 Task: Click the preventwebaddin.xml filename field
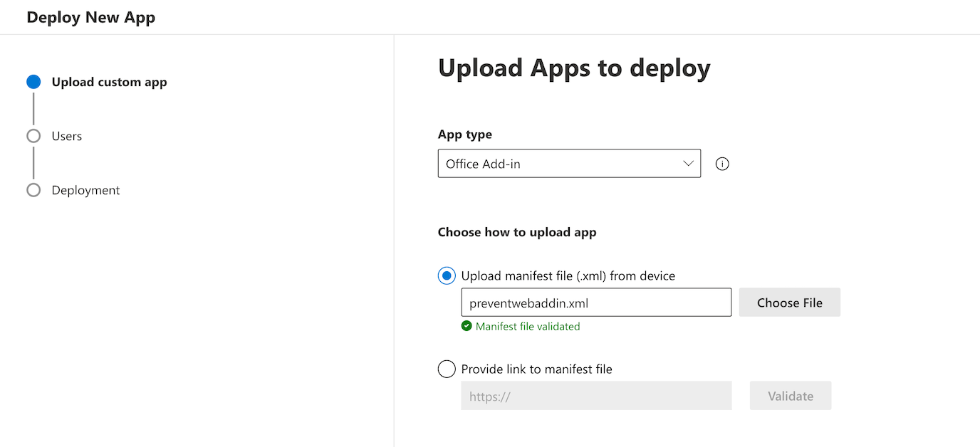[596, 302]
